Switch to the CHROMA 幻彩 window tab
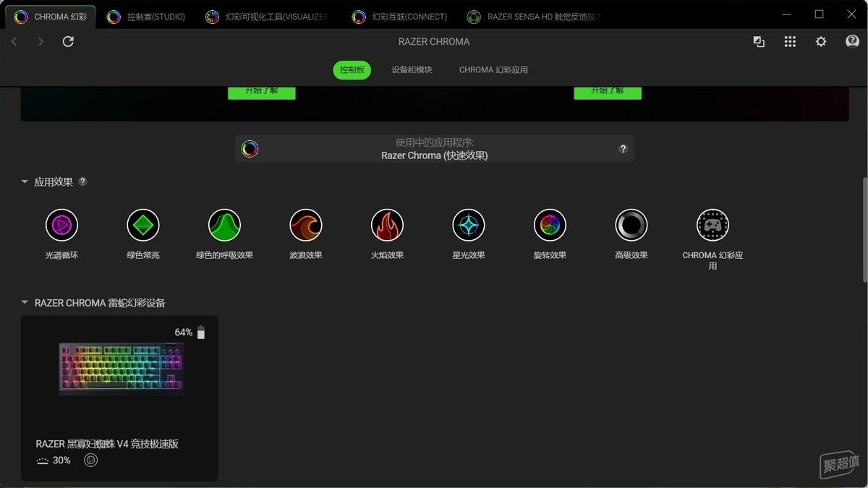868x488 pixels. (51, 17)
